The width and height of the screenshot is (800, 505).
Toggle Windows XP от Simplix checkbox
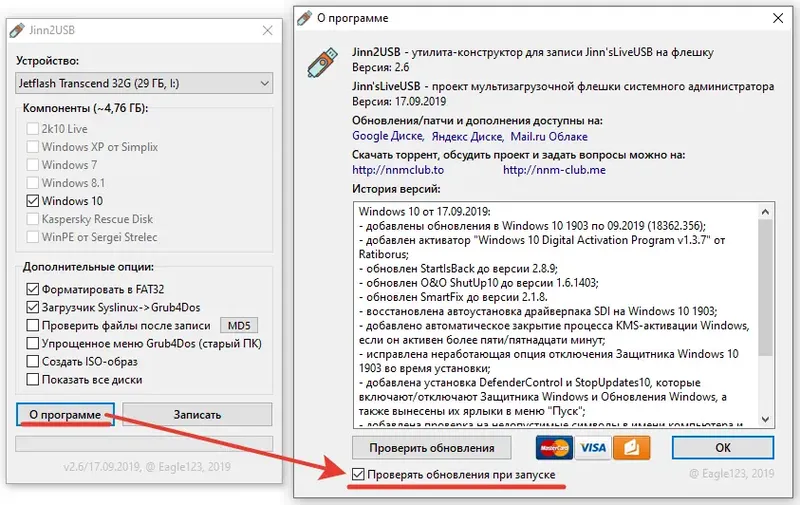coord(33,147)
